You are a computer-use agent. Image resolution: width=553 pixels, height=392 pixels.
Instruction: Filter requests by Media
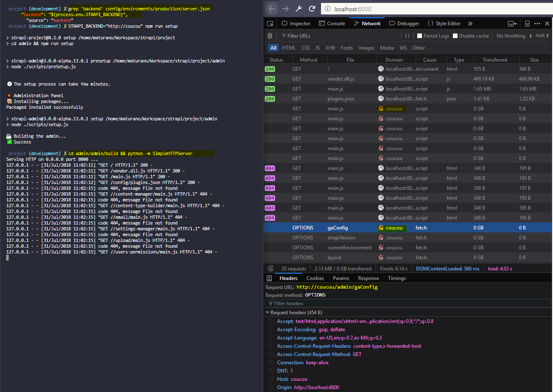[x=387, y=48]
